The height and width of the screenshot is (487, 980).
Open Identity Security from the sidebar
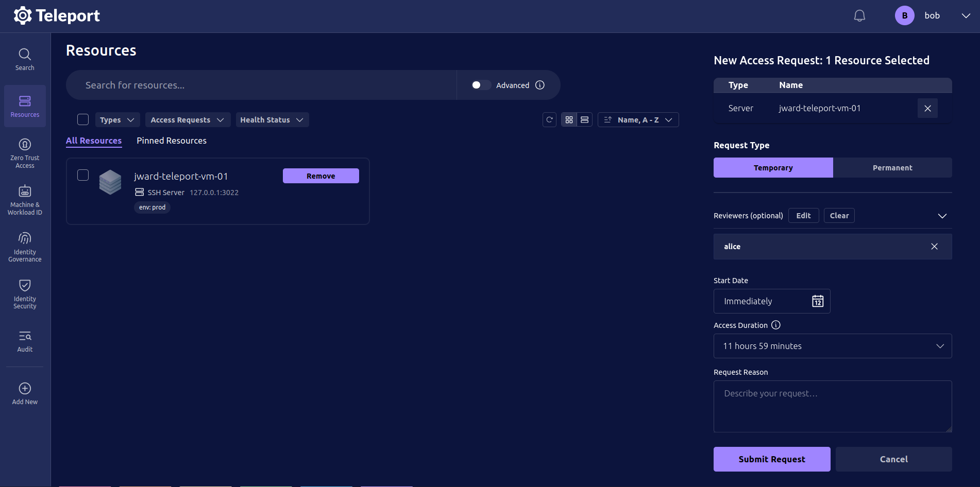coord(25,293)
